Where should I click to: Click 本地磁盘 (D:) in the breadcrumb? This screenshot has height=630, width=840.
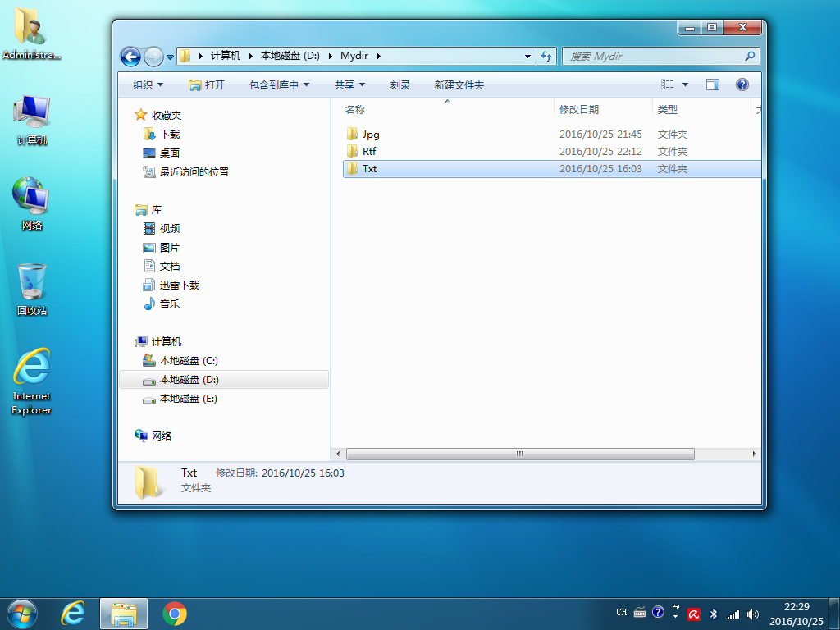290,56
